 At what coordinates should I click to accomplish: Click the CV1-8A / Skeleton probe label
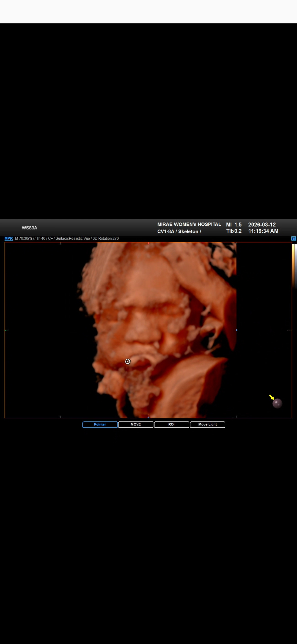pos(179,231)
